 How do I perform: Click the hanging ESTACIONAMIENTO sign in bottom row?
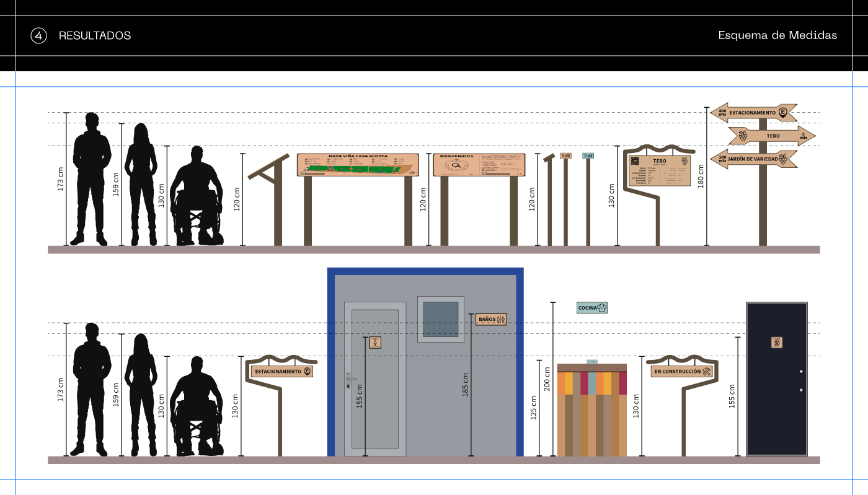[281, 372]
